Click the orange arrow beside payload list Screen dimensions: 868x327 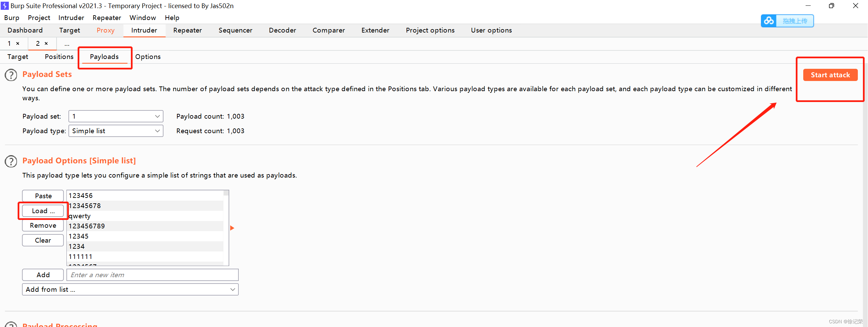pyautogui.click(x=232, y=228)
